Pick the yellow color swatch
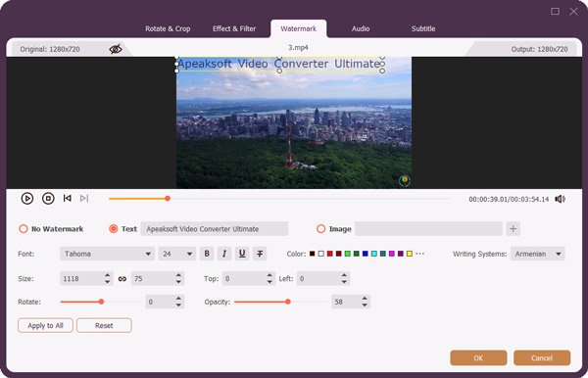 point(410,254)
